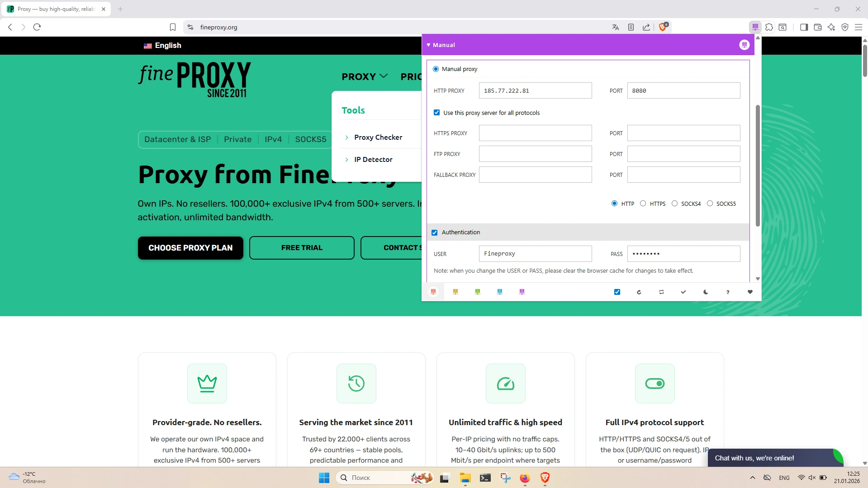
Task: Open the terminal app in the taskbar
Action: [x=485, y=478]
